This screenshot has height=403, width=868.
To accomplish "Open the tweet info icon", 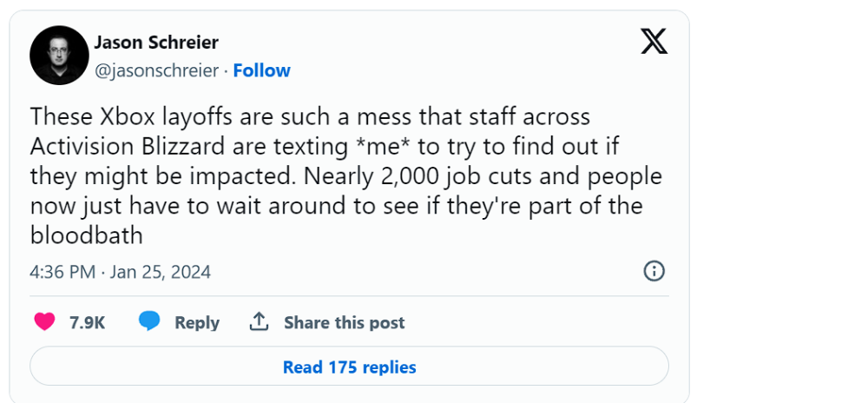I will [x=654, y=271].
